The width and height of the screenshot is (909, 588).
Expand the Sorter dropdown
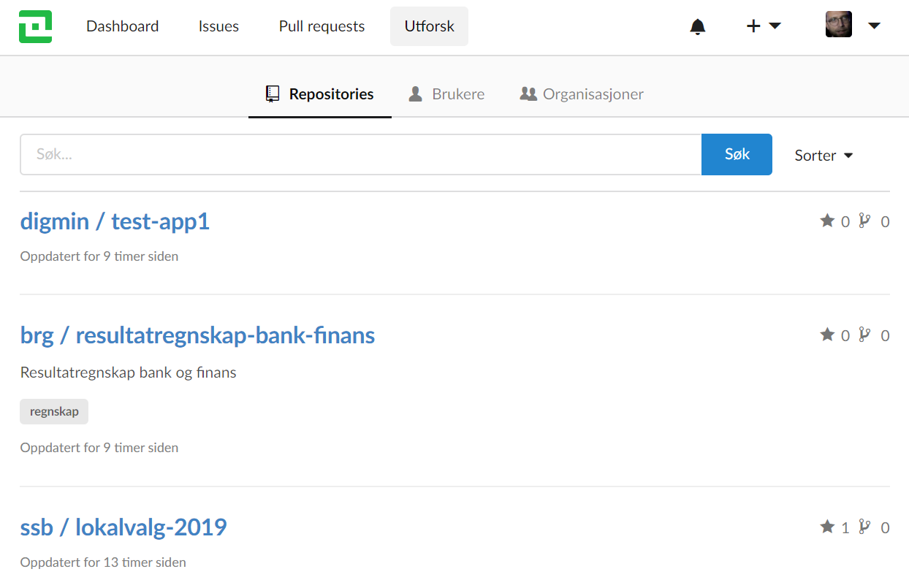point(824,155)
